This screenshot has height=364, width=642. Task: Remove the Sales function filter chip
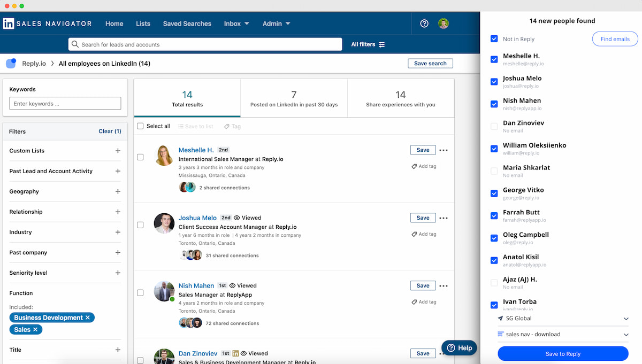pyautogui.click(x=35, y=330)
